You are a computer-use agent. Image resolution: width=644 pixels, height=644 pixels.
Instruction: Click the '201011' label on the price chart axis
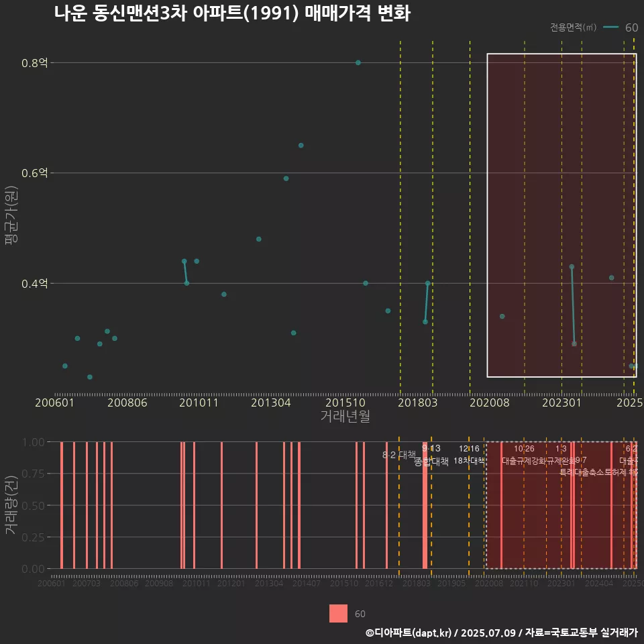(x=199, y=402)
